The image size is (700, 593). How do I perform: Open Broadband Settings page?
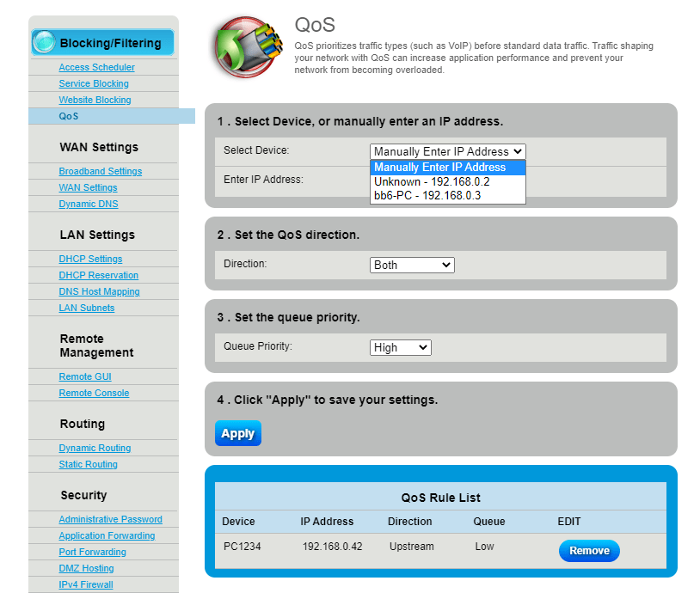point(100,171)
